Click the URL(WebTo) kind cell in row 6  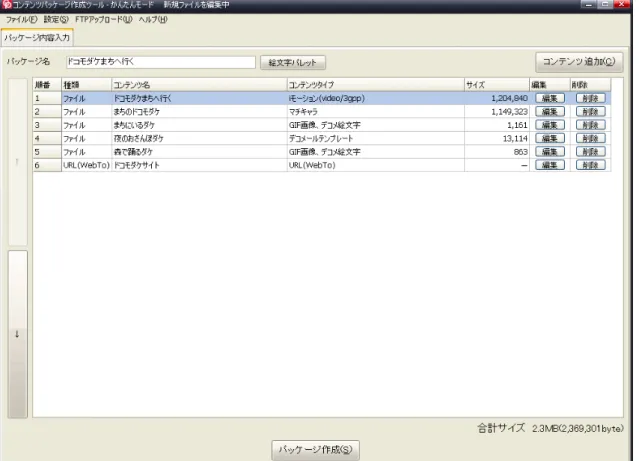click(x=86, y=165)
